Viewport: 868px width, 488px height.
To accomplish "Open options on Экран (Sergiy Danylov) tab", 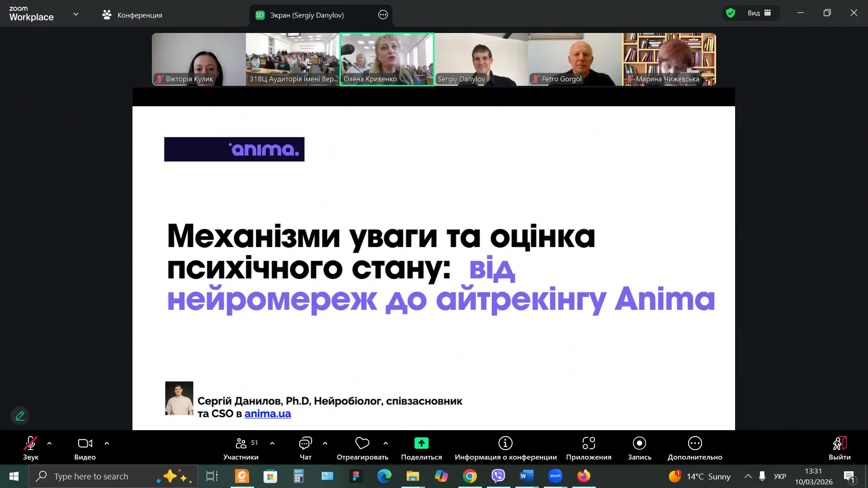I will click(383, 15).
